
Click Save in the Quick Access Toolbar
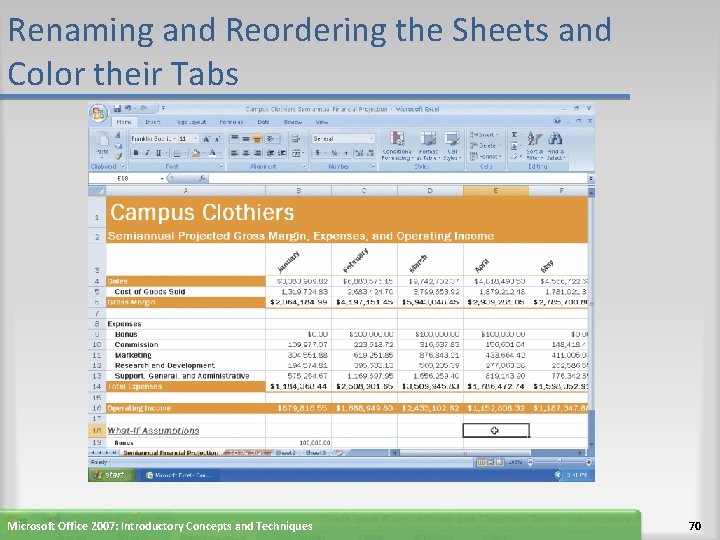coord(117,109)
